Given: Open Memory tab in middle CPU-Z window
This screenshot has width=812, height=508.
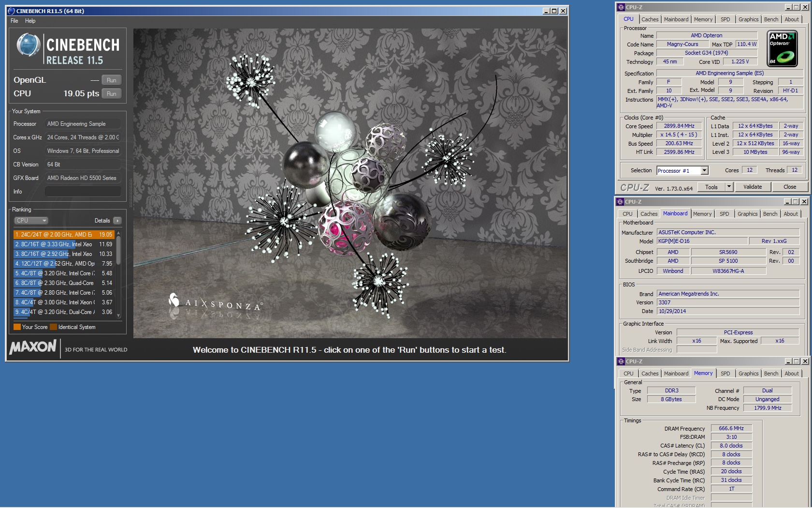Looking at the screenshot, I should [x=702, y=214].
